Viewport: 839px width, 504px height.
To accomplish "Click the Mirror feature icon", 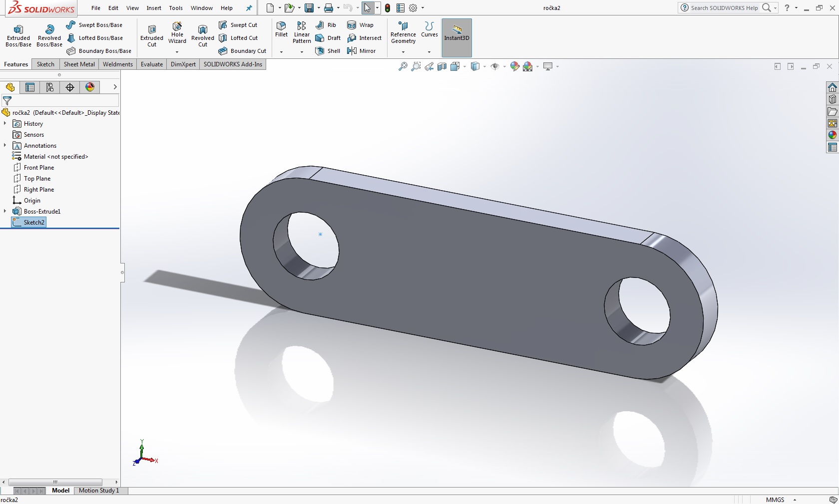I will click(x=362, y=51).
